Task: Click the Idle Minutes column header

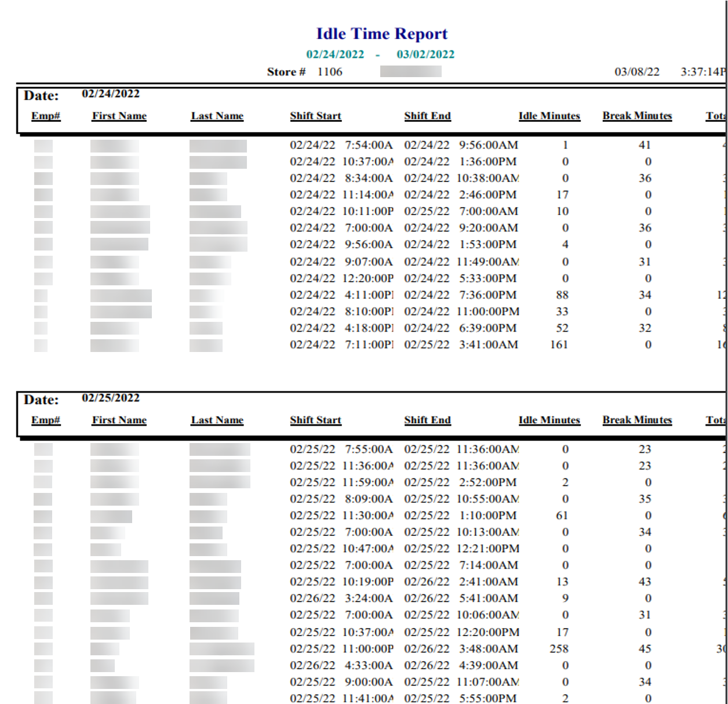Action: (549, 115)
